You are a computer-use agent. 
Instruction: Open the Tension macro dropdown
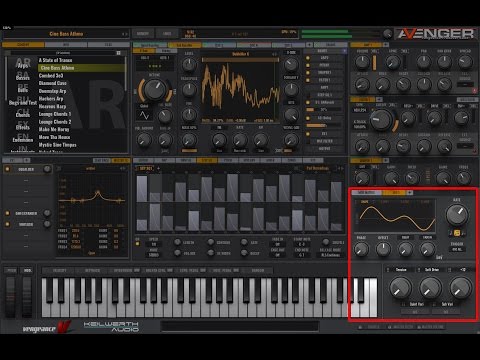400,269
